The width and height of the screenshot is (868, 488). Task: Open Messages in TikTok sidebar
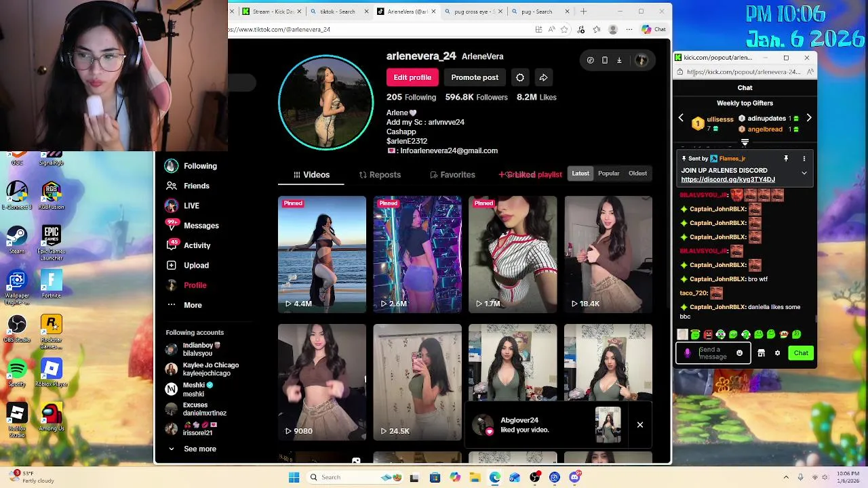tap(193, 226)
